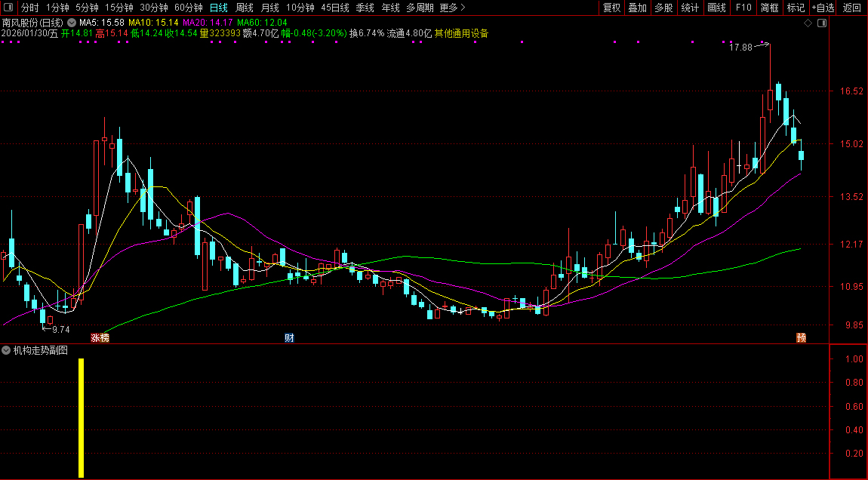Switch to 45日线 period
Image resolution: width=868 pixels, height=480 pixels.
click(335, 8)
